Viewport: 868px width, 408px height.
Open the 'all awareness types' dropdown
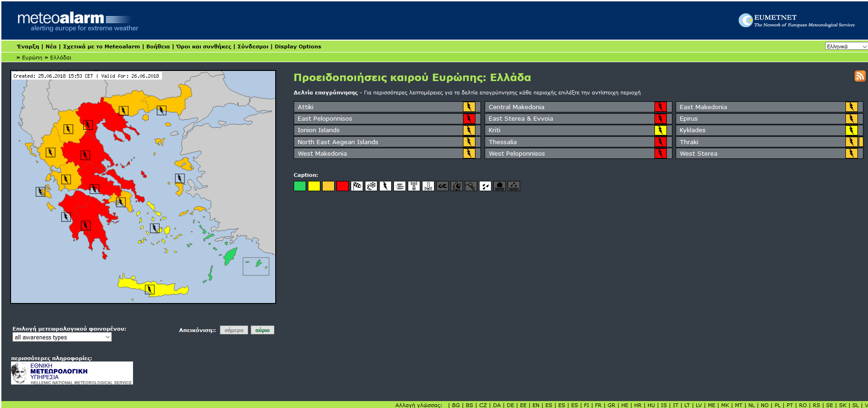click(62, 337)
